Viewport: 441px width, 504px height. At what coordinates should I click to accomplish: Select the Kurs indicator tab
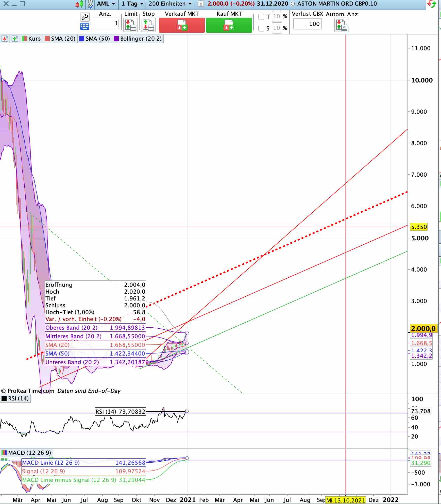point(31,39)
